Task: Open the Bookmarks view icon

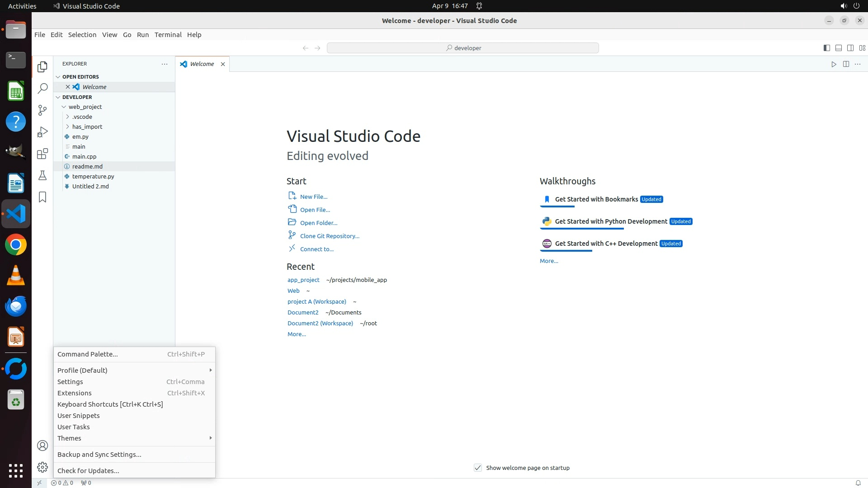Action: coord(42,197)
